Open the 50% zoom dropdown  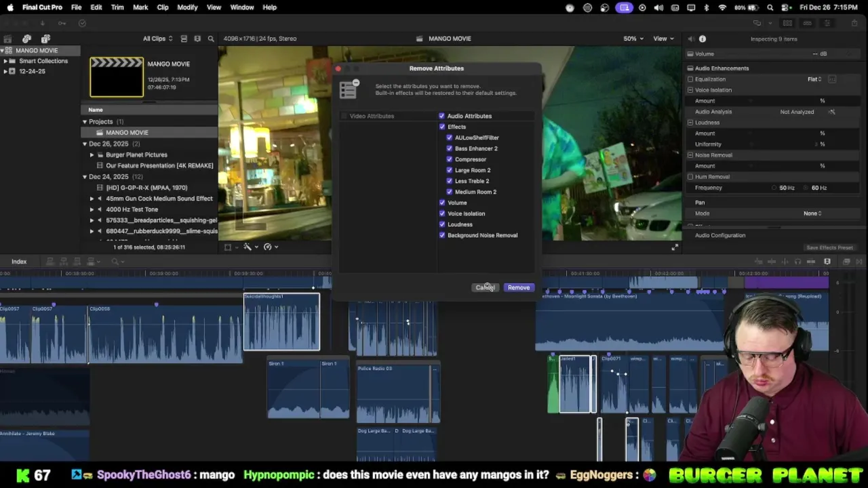pyautogui.click(x=633, y=39)
